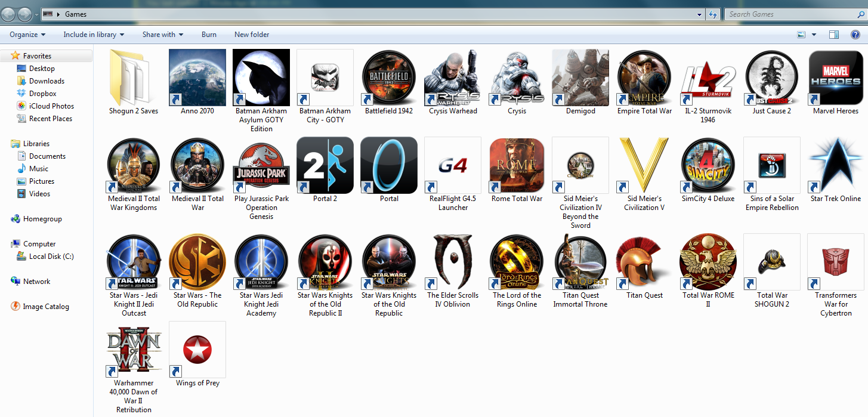Open the Documents library
868x417 pixels.
47,156
